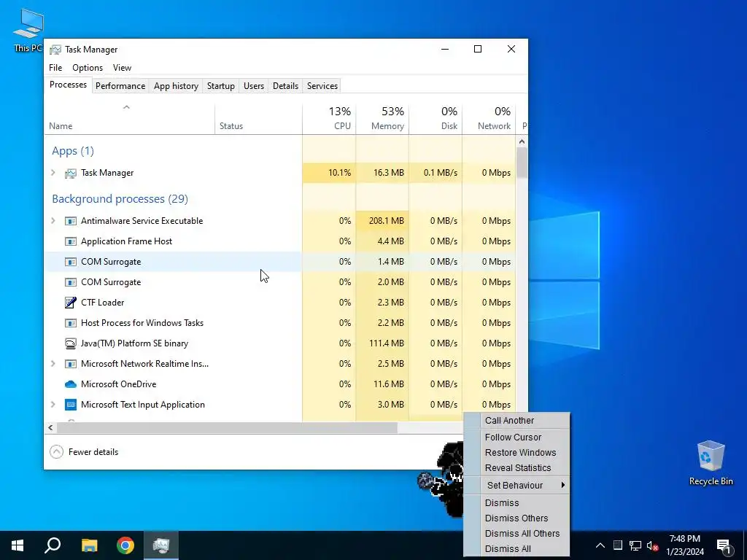This screenshot has height=560, width=747.
Task: Show hidden tray icons chevron
Action: coord(600,545)
